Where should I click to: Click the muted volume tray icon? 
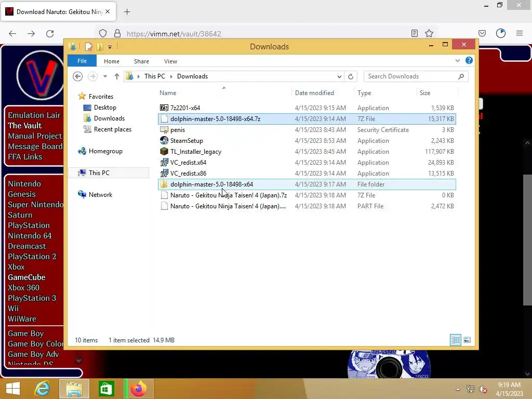coord(483,390)
